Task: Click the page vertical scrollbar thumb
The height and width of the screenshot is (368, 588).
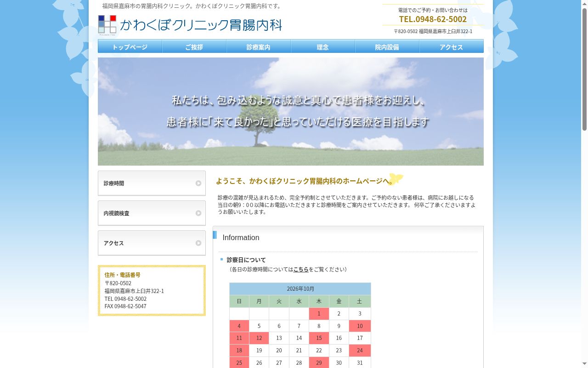Action: 584,69
